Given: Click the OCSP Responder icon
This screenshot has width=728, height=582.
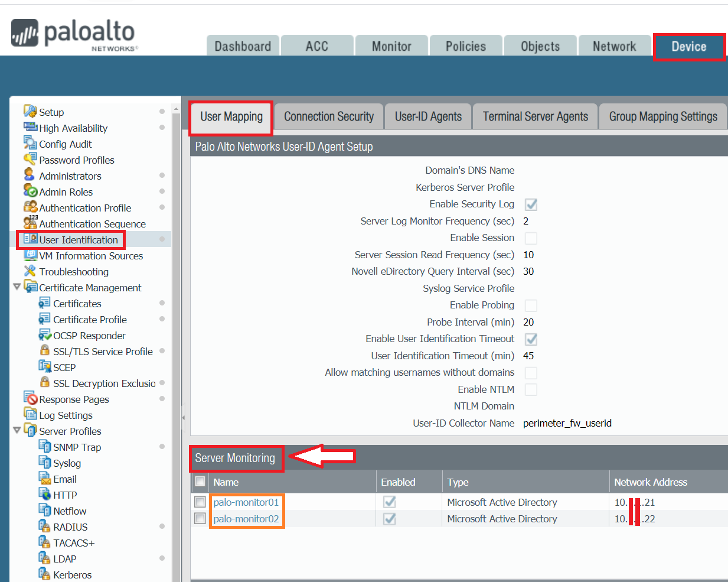Looking at the screenshot, I should tap(45, 334).
